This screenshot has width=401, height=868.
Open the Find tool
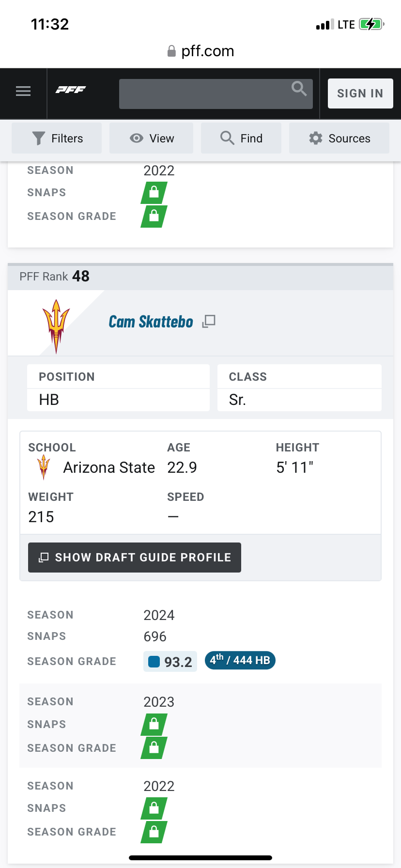point(241,139)
